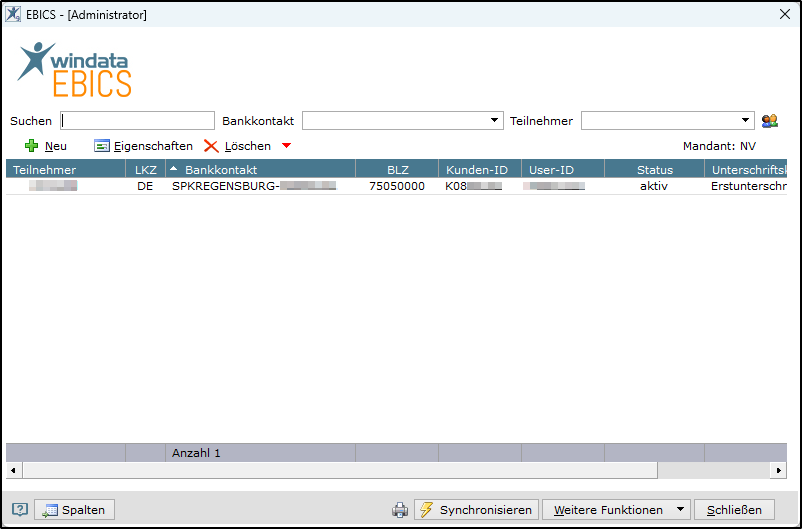
Task: Close the EBICS window with X
Action: coord(785,14)
